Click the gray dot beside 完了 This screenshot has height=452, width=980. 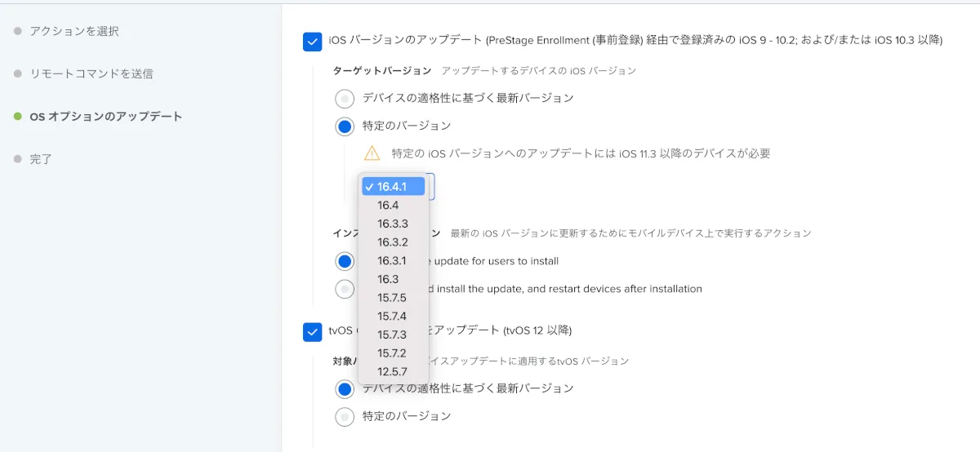click(18, 159)
